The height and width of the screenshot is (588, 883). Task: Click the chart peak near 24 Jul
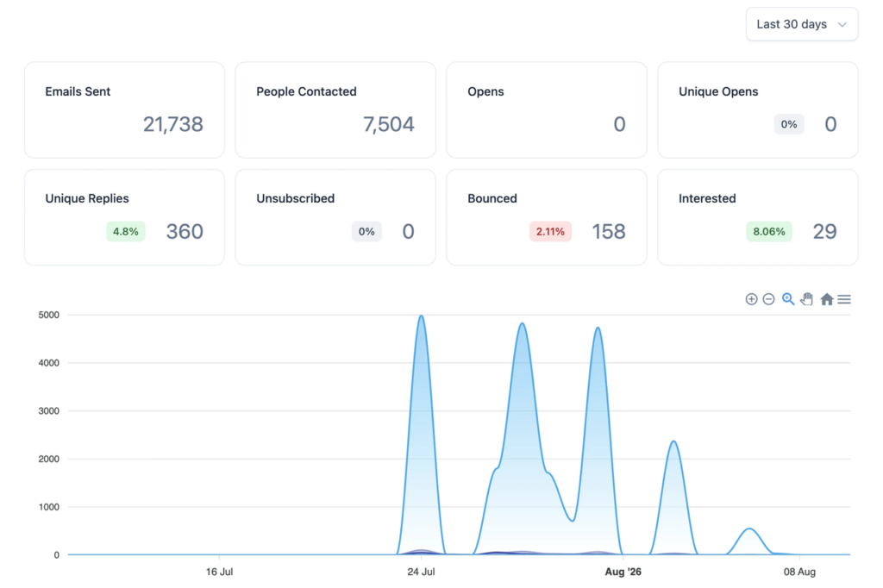pyautogui.click(x=421, y=316)
